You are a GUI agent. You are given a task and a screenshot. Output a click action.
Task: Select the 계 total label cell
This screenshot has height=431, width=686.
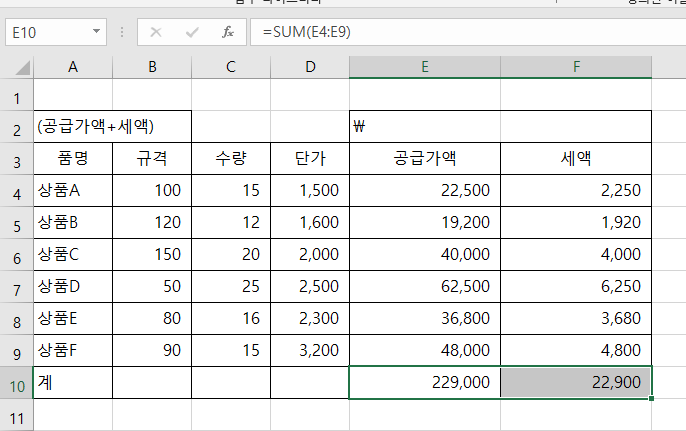click(x=73, y=382)
